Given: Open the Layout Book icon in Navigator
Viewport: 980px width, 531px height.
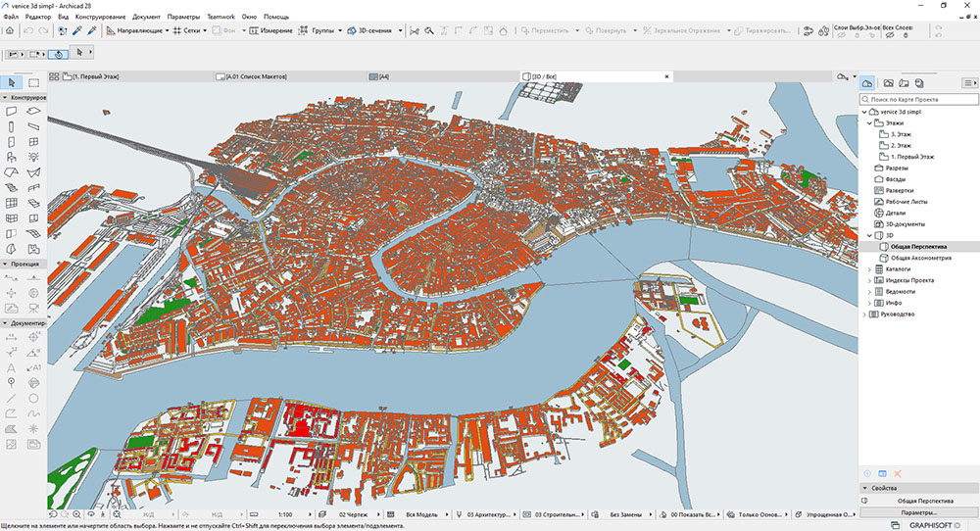Looking at the screenshot, I should tap(904, 82).
